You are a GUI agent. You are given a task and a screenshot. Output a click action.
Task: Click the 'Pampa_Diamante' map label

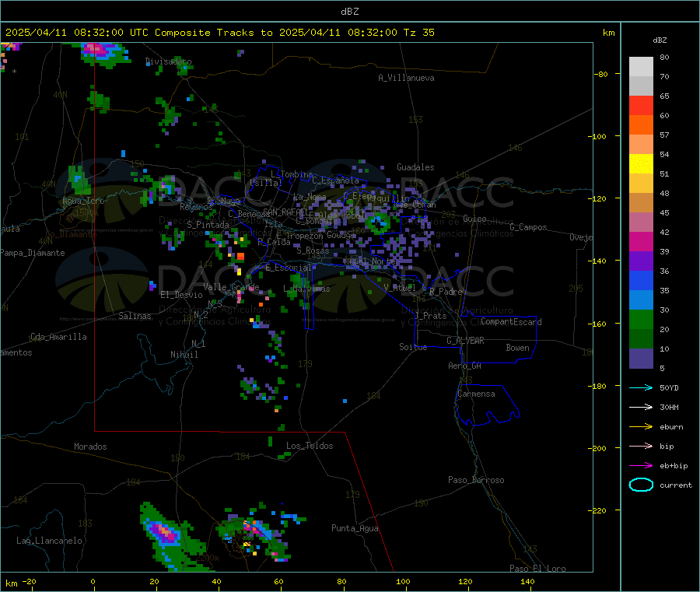pos(32,253)
